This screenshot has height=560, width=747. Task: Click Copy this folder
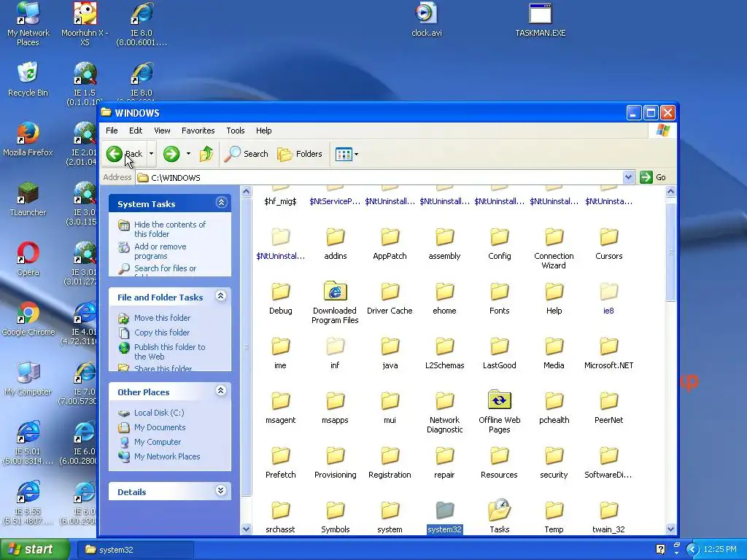(161, 332)
